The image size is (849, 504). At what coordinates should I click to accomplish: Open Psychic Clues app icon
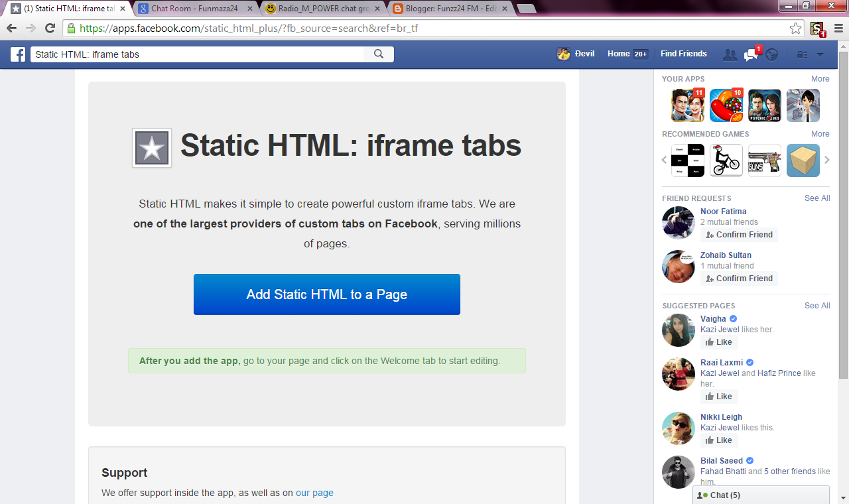[765, 105]
